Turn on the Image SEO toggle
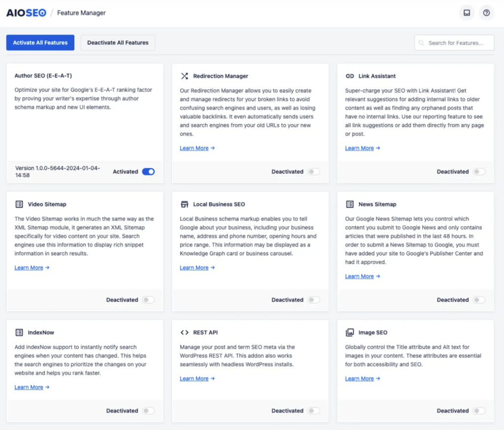The image size is (504, 430). [480, 411]
